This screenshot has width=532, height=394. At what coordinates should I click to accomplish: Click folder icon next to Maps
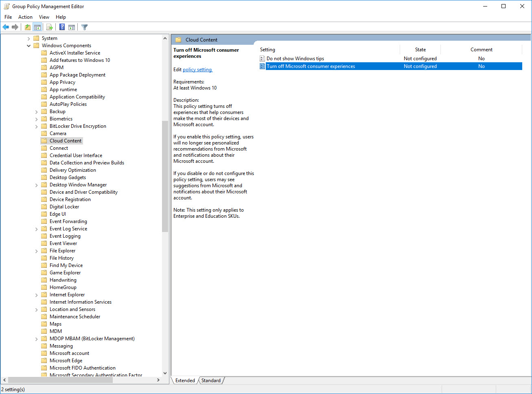[44, 324]
